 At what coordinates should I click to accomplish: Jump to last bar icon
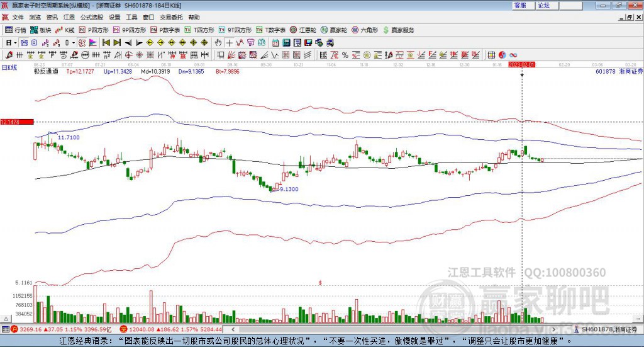tap(117, 43)
